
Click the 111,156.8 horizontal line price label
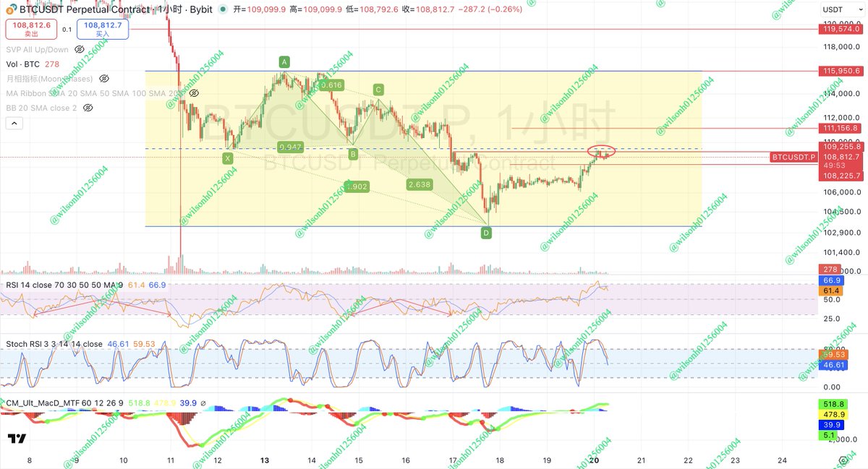[x=841, y=127]
